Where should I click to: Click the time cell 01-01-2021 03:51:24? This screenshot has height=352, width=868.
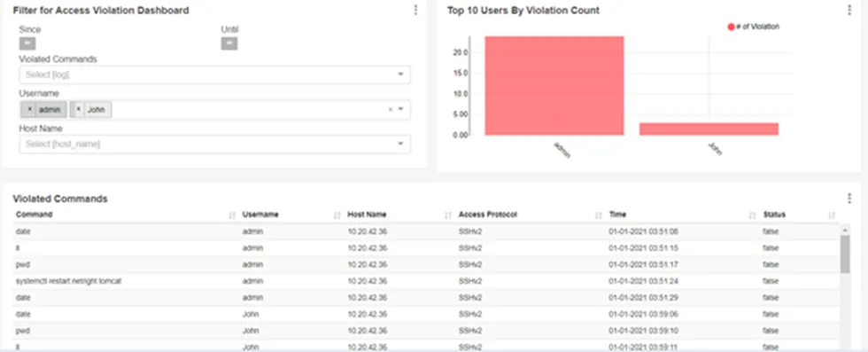click(x=643, y=281)
